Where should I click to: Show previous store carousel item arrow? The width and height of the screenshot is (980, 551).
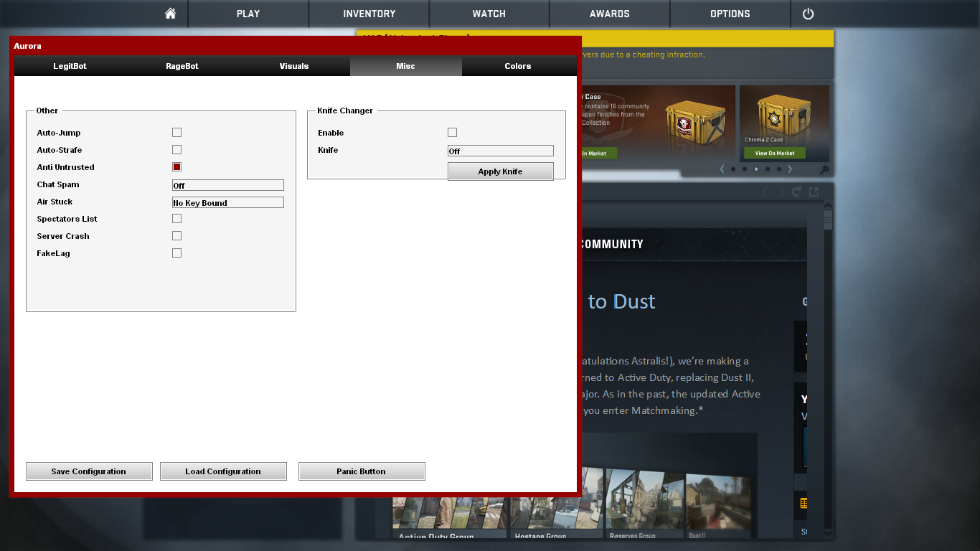click(722, 169)
